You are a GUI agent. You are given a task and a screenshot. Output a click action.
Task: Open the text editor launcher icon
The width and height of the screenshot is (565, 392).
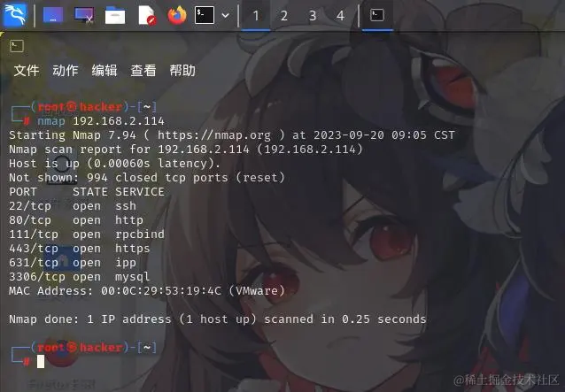tap(147, 15)
